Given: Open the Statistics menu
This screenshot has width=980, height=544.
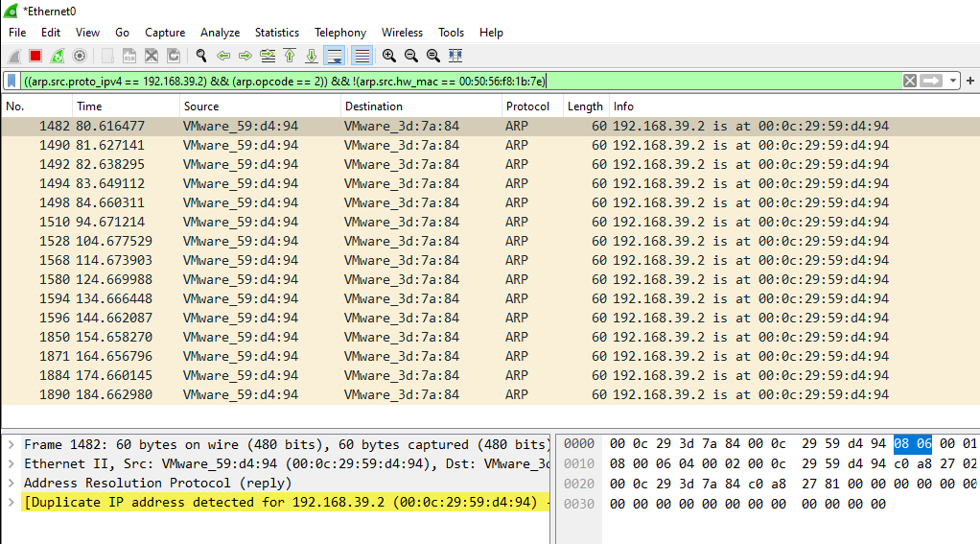Looking at the screenshot, I should click(x=276, y=33).
